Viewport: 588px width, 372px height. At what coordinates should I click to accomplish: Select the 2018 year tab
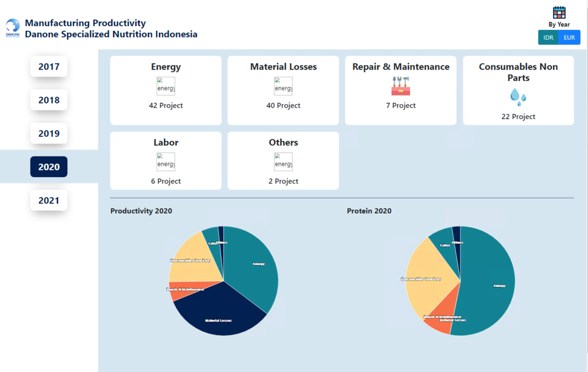[x=49, y=100]
